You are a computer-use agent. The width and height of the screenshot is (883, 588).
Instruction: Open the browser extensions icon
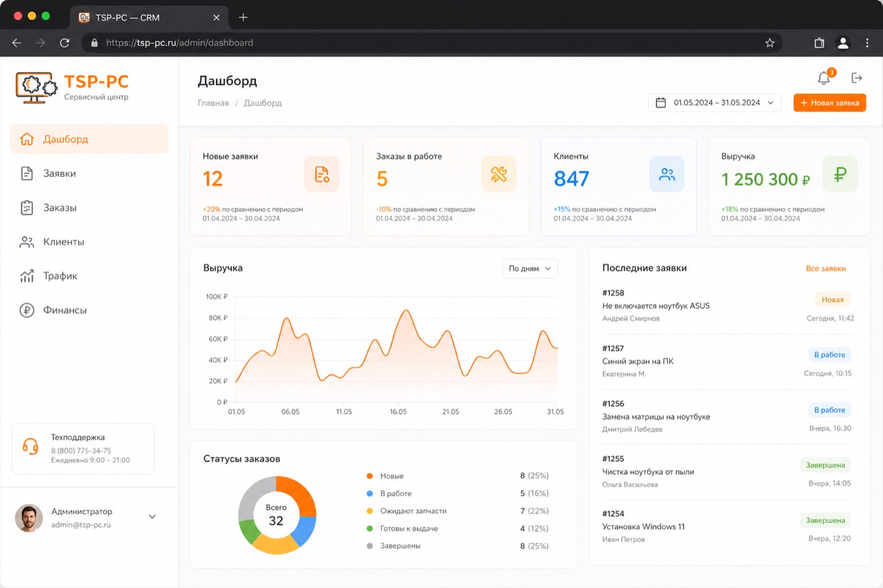click(x=819, y=43)
